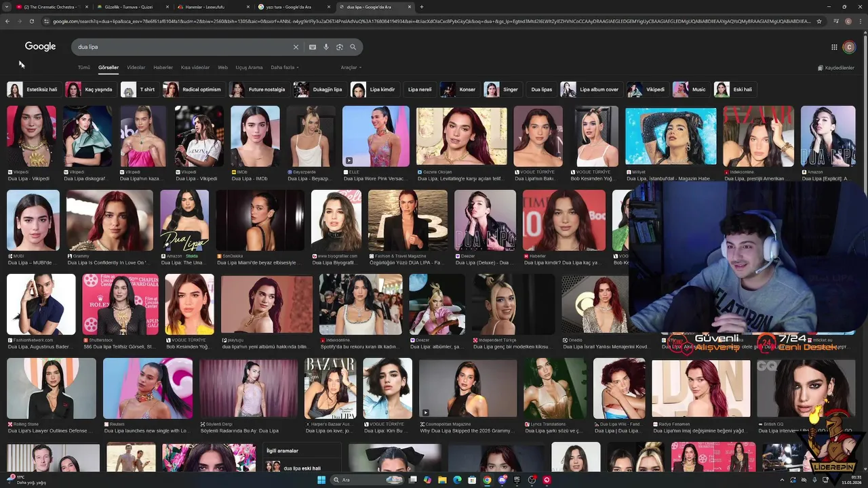
Task: Expand the Daha fazla dropdown
Action: pyautogui.click(x=285, y=68)
